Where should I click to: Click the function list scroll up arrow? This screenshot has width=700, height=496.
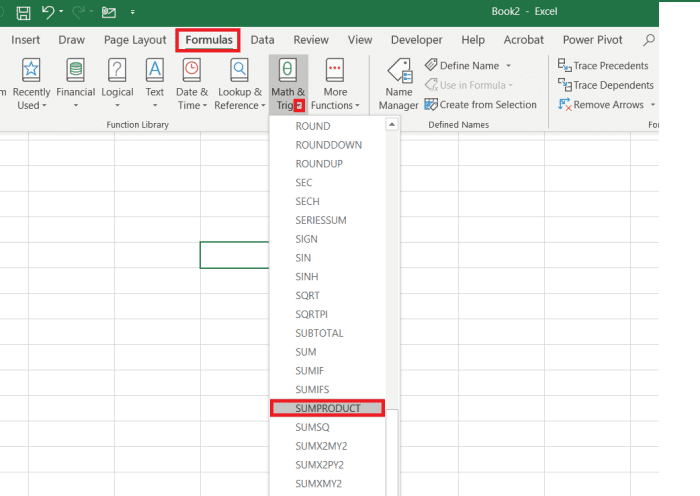[392, 125]
